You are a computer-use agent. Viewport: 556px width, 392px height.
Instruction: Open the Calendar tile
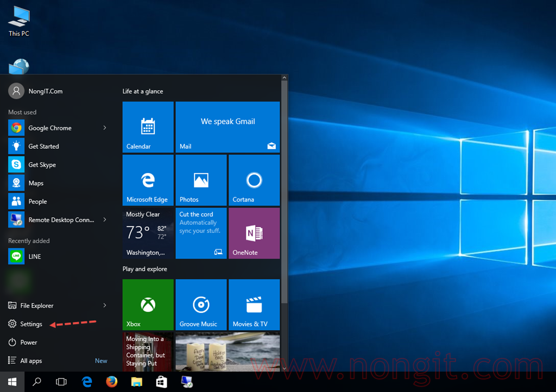click(148, 127)
